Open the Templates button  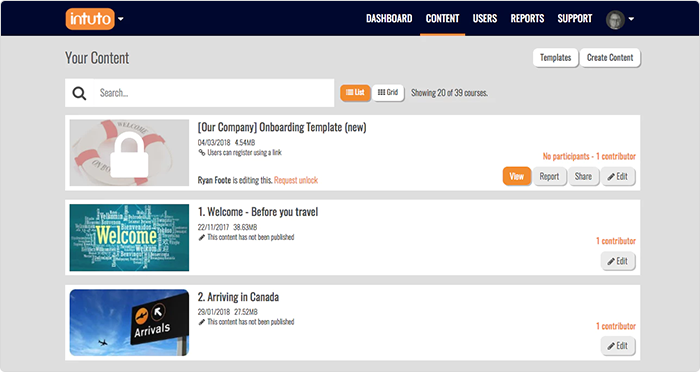click(555, 58)
